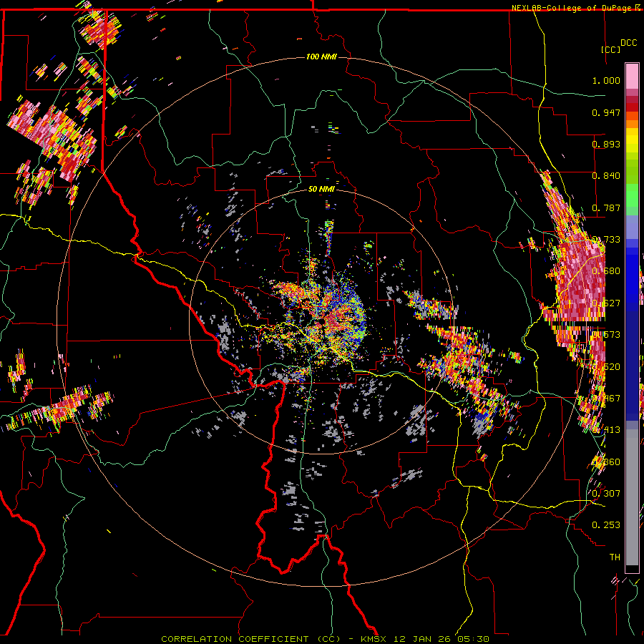Screen dimensions: 644x644
Task: Click the 0.840 scale value
Action: (606, 176)
